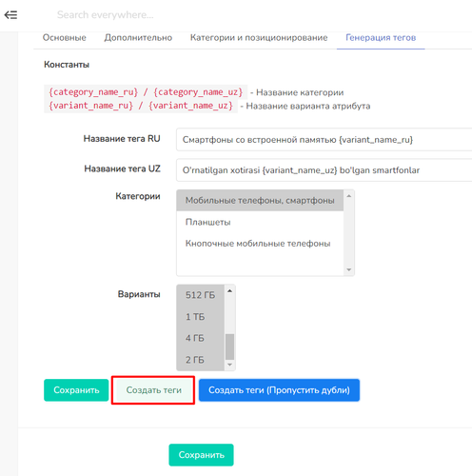Open Категории и позиционирование tab

[259, 38]
